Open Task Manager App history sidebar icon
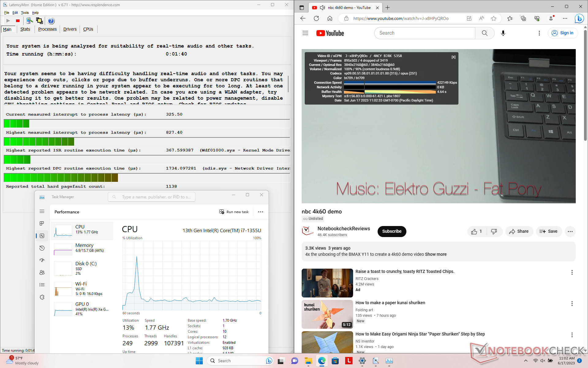 click(x=42, y=248)
